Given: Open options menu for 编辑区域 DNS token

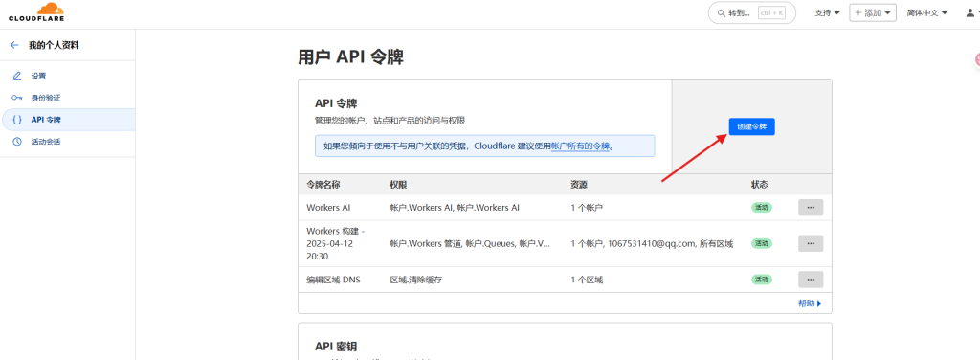Looking at the screenshot, I should 811,280.
